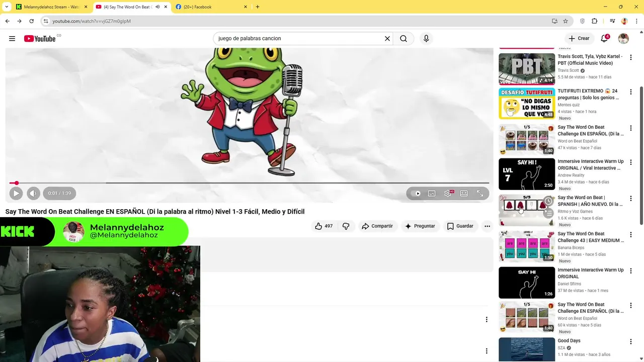Open the Mentes quiz channel link
644x362 pixels.
[x=569, y=105]
